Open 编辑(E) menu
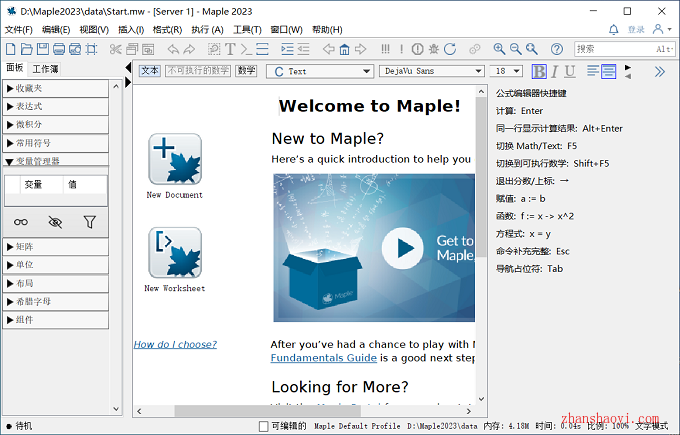This screenshot has height=435, width=680. (x=56, y=29)
